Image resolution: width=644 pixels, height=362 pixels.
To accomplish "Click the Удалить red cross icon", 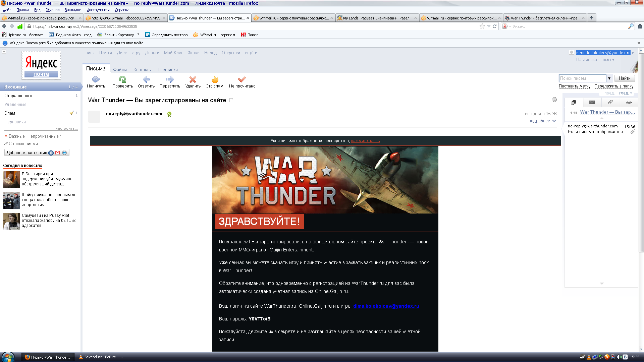I will (193, 79).
